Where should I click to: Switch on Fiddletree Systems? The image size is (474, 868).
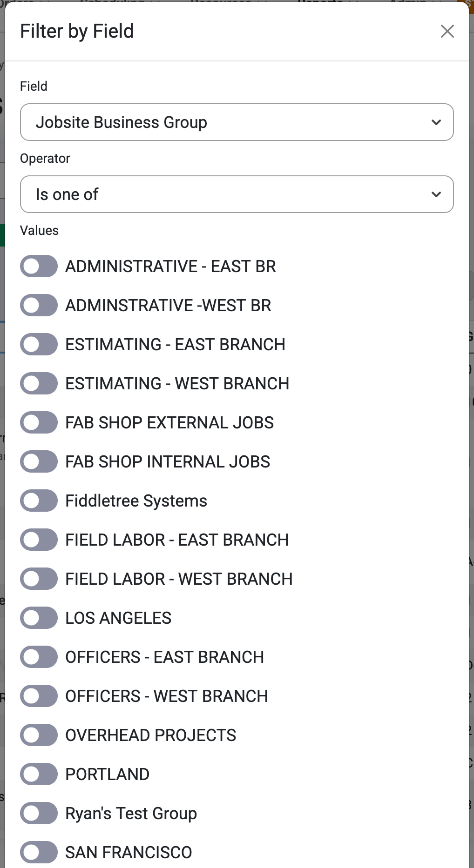click(x=39, y=501)
